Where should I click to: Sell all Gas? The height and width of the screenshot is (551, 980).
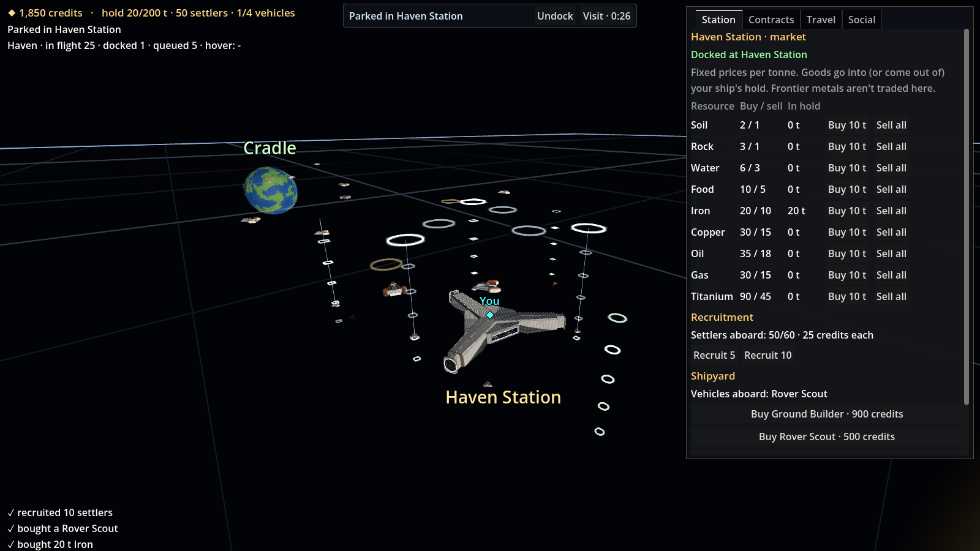coord(891,275)
